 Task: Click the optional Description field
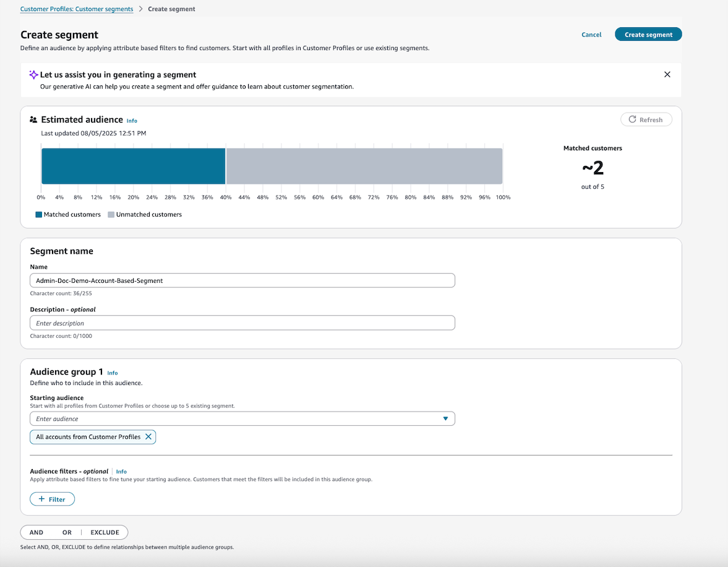(241, 322)
